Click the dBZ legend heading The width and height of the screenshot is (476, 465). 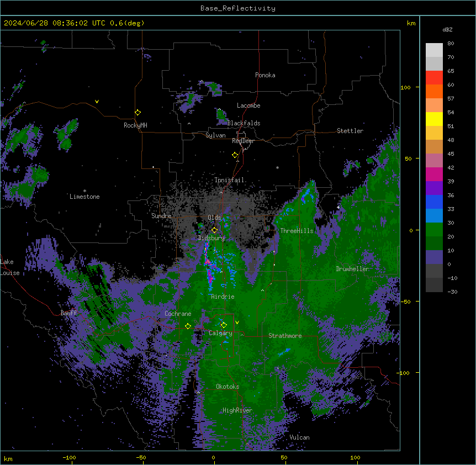447,30
